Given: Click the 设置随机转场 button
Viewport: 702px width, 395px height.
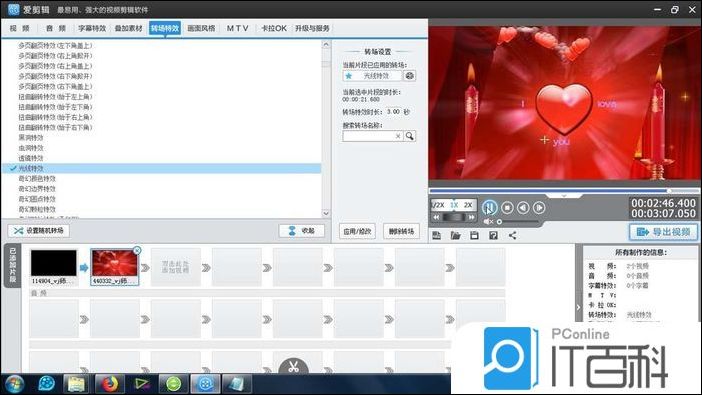Looking at the screenshot, I should (x=39, y=231).
